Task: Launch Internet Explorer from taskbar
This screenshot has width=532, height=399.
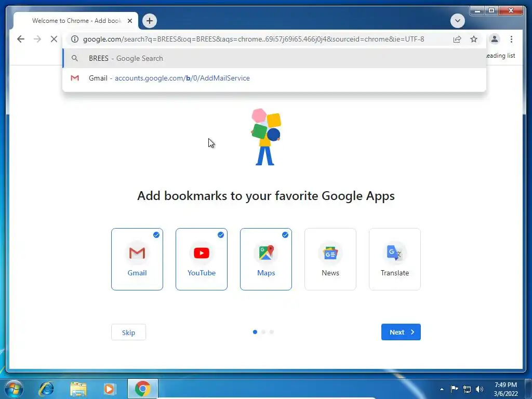Action: pyautogui.click(x=46, y=389)
